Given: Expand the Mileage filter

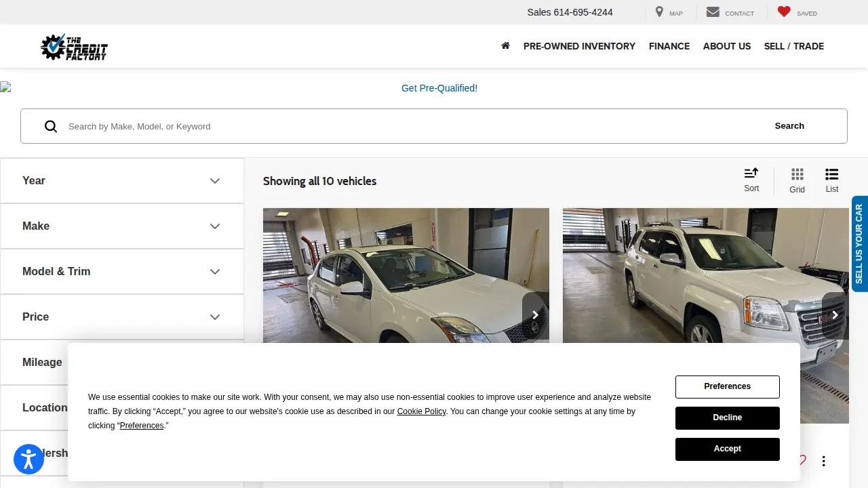Looking at the screenshot, I should (122, 363).
